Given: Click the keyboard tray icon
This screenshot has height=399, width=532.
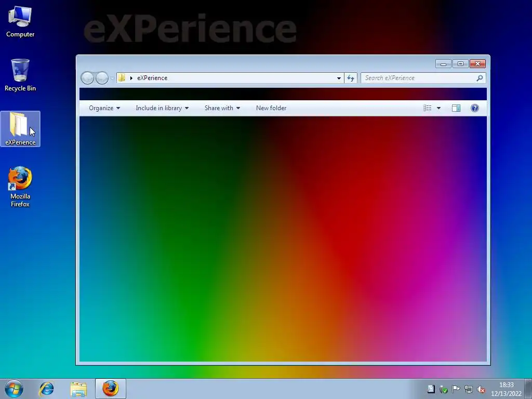Looking at the screenshot, I should (431, 389).
